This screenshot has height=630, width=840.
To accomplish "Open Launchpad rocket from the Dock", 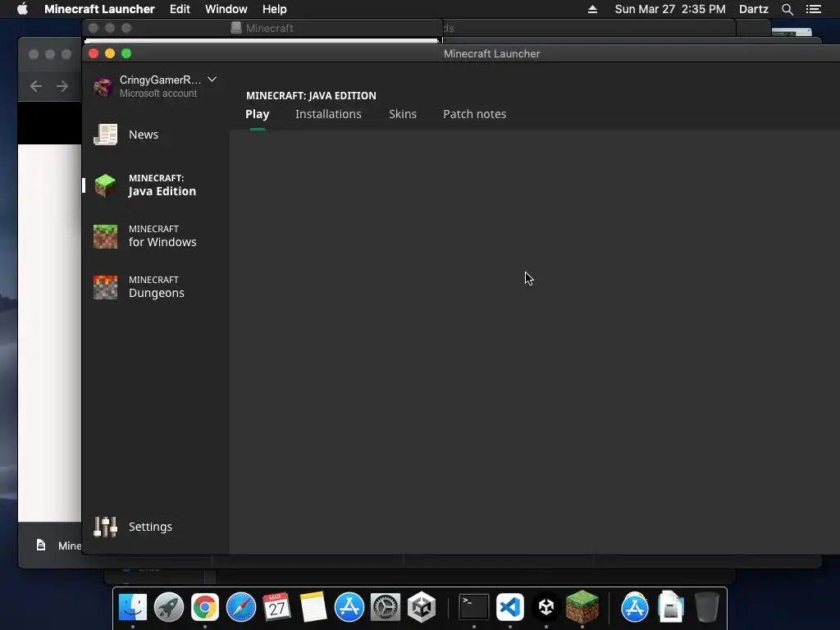I will 169,607.
